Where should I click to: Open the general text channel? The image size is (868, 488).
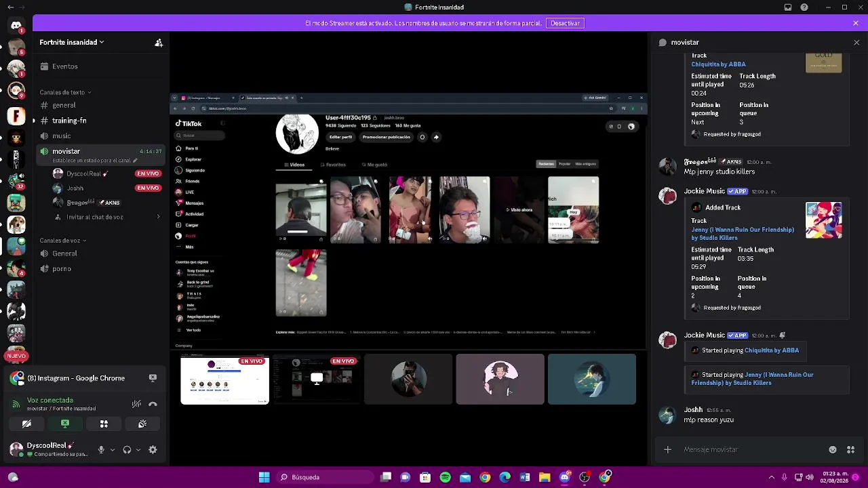click(102, 106)
